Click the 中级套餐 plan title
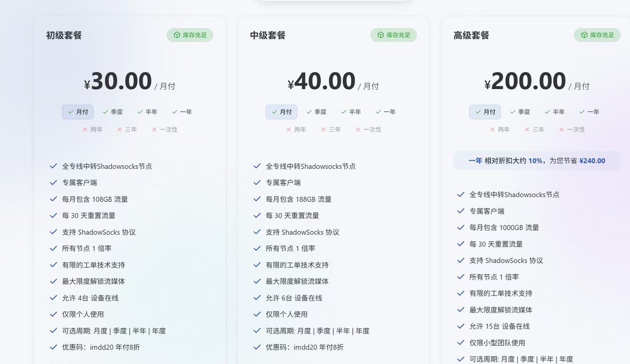 click(x=268, y=35)
